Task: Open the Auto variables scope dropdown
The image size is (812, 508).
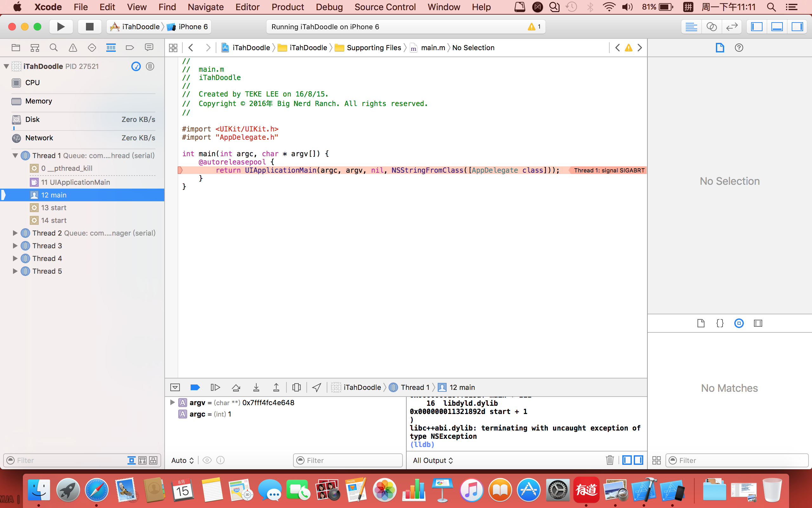Action: (182, 460)
